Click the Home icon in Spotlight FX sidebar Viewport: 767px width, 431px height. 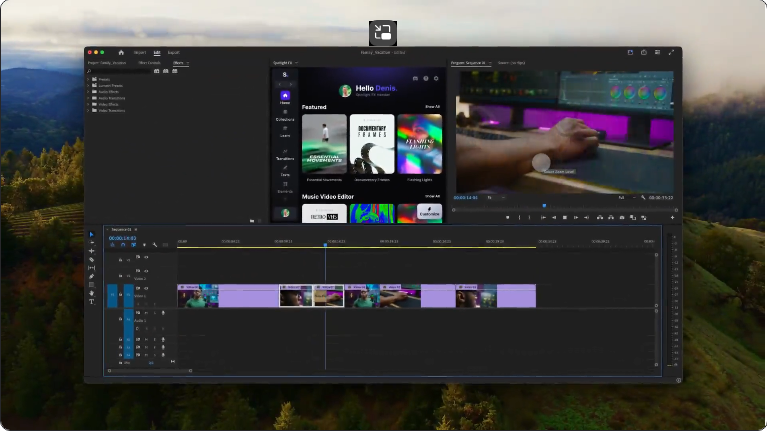click(285, 97)
